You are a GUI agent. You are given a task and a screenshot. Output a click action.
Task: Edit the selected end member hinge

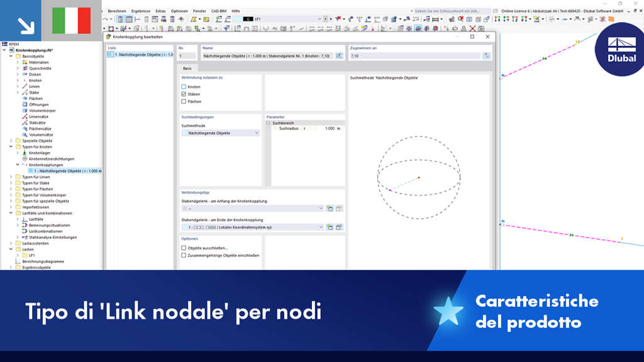[x=338, y=227]
